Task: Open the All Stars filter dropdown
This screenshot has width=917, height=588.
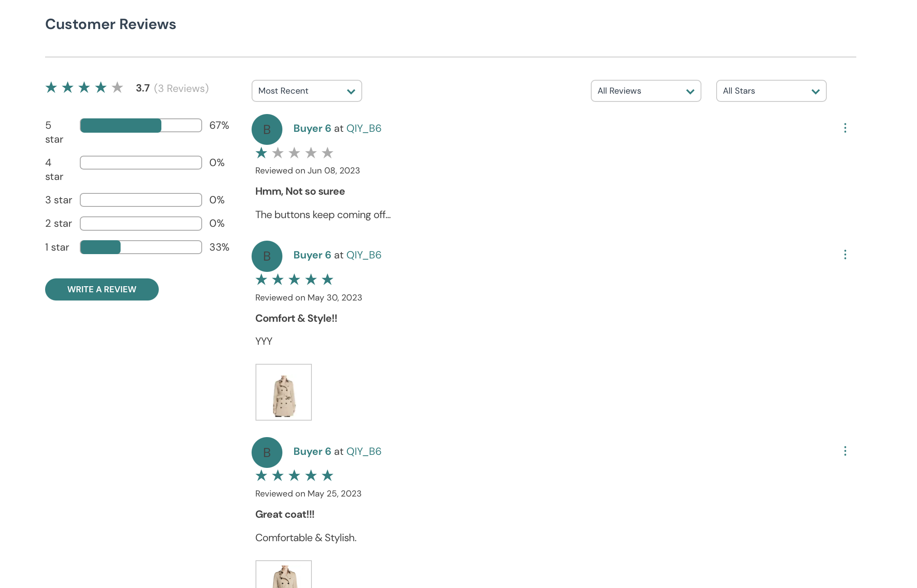Action: (771, 91)
